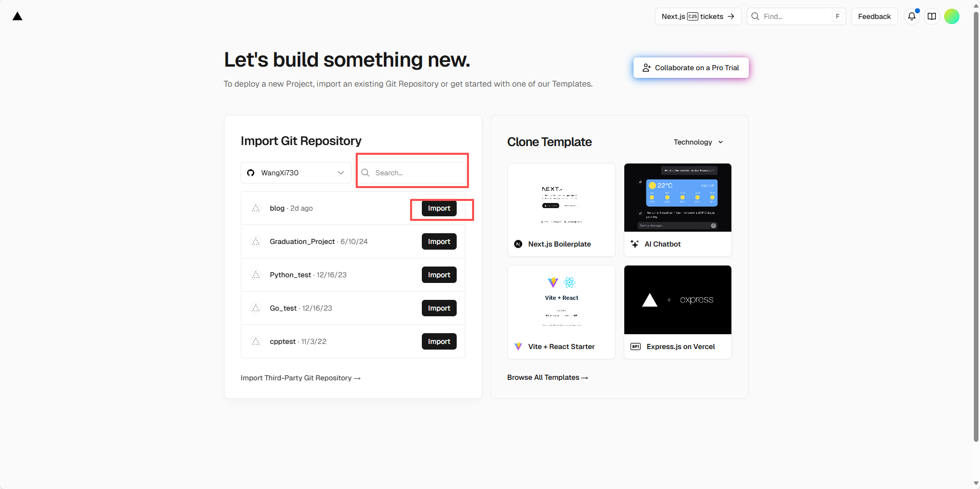Click the Vite + React Starter icon

pos(518,347)
